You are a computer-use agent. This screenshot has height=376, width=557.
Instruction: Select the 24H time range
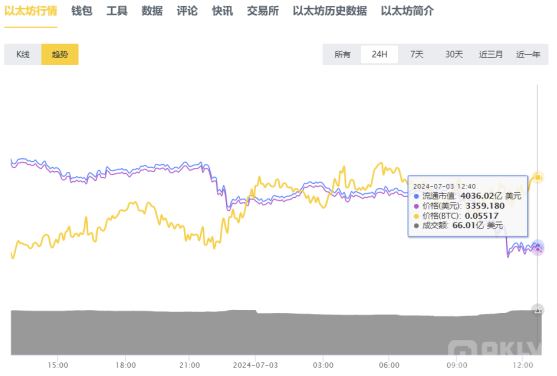click(379, 54)
